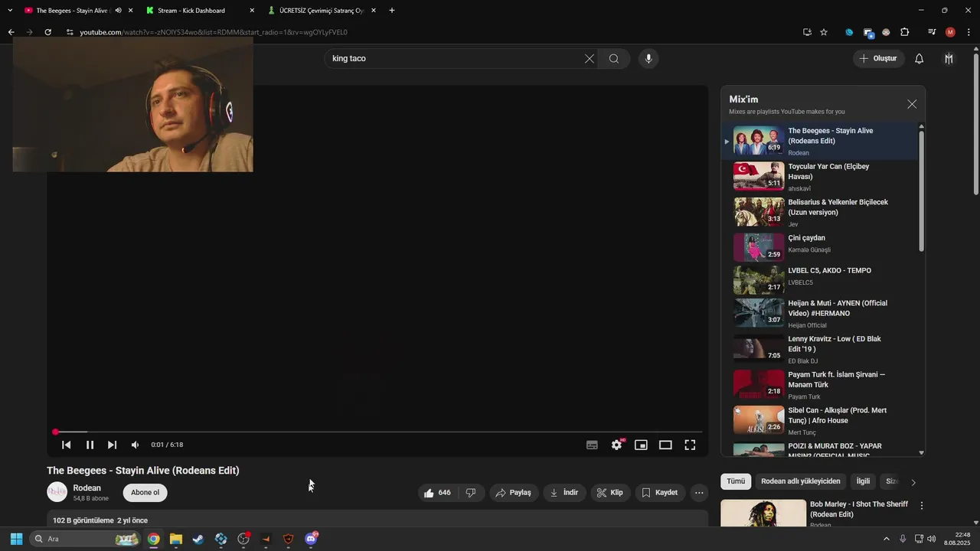Screen dimensions: 980x551
Task: Go to previous video in the player
Action: [x=67, y=445]
